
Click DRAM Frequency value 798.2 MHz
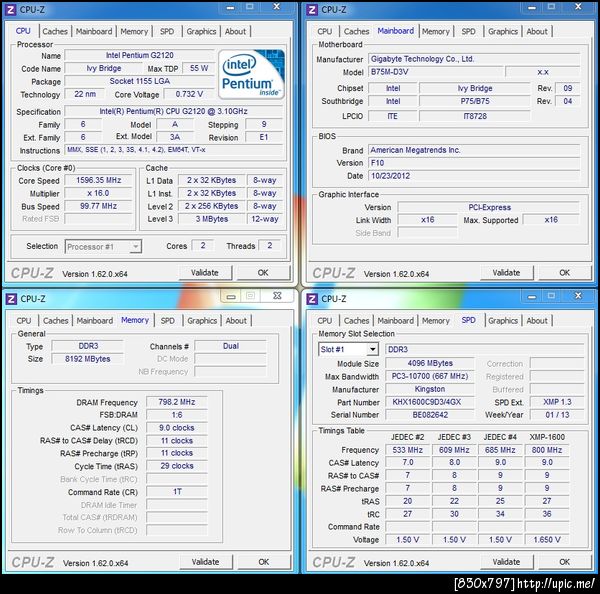pos(177,402)
